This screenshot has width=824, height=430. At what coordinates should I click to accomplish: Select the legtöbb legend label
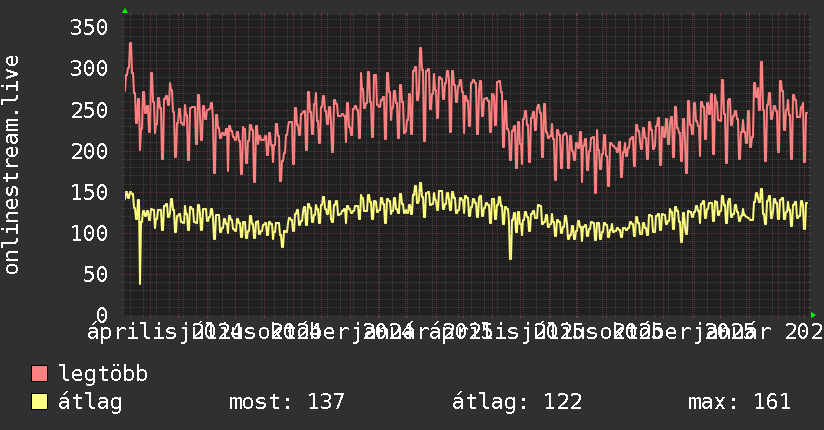103,374
